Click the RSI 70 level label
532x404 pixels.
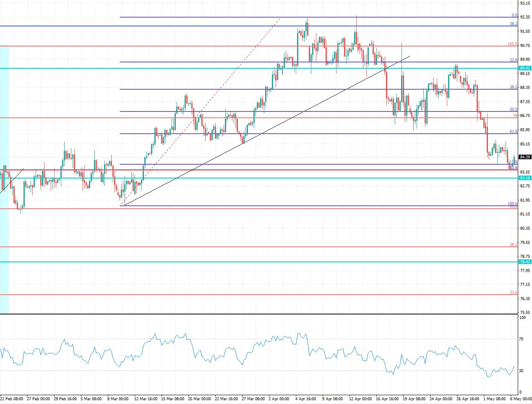(x=522, y=339)
